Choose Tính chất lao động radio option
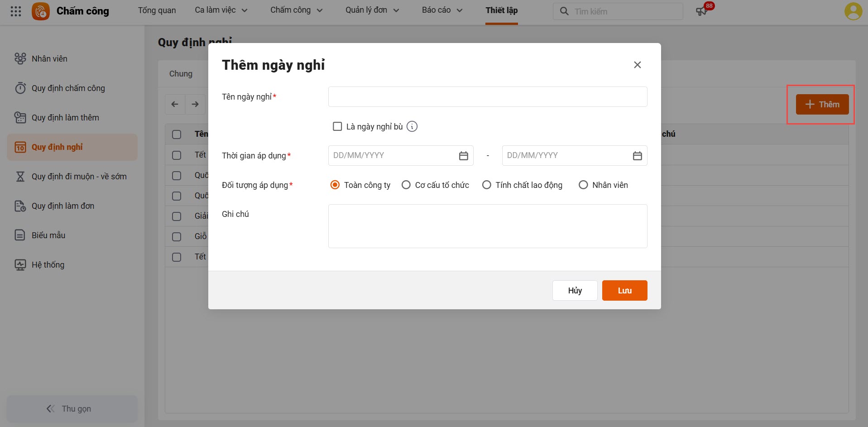The image size is (868, 427). (487, 185)
